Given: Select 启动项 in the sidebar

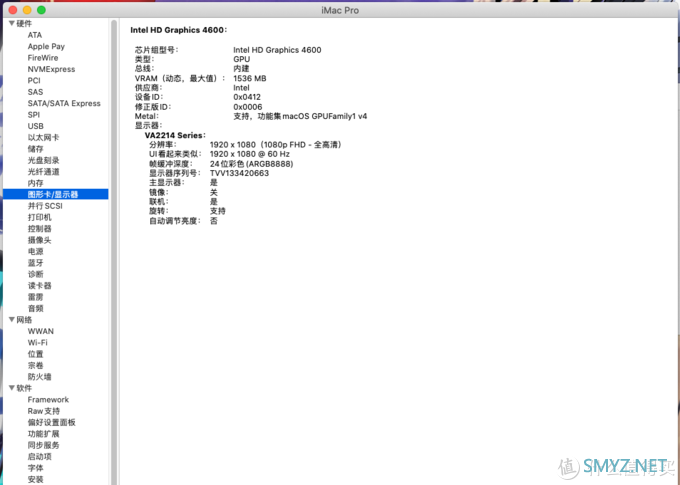Looking at the screenshot, I should (x=39, y=457).
